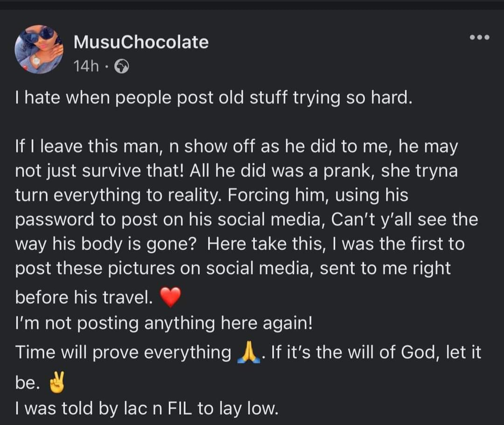Image resolution: width=504 pixels, height=425 pixels.
Task: Click the red heart emoji
Action: (170, 297)
